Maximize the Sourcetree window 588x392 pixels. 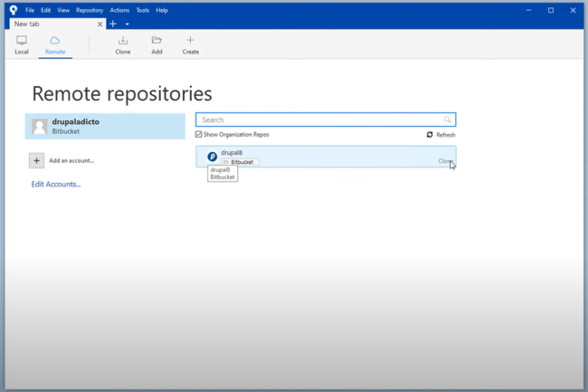(x=551, y=10)
